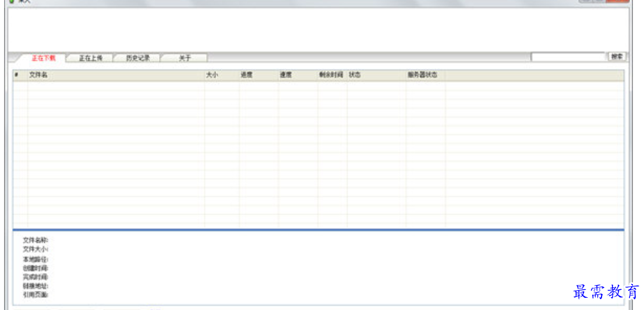Sort by the 文件名 column header
The height and width of the screenshot is (310, 644).
point(116,76)
